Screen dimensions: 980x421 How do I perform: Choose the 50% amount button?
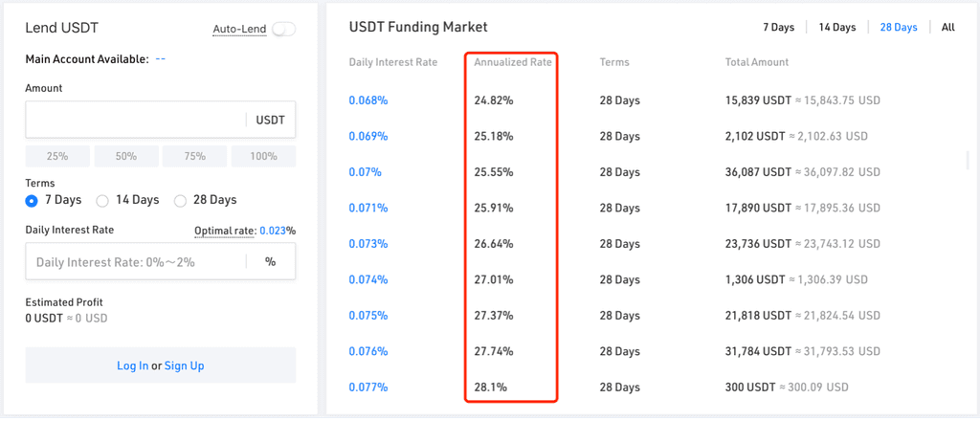point(125,156)
